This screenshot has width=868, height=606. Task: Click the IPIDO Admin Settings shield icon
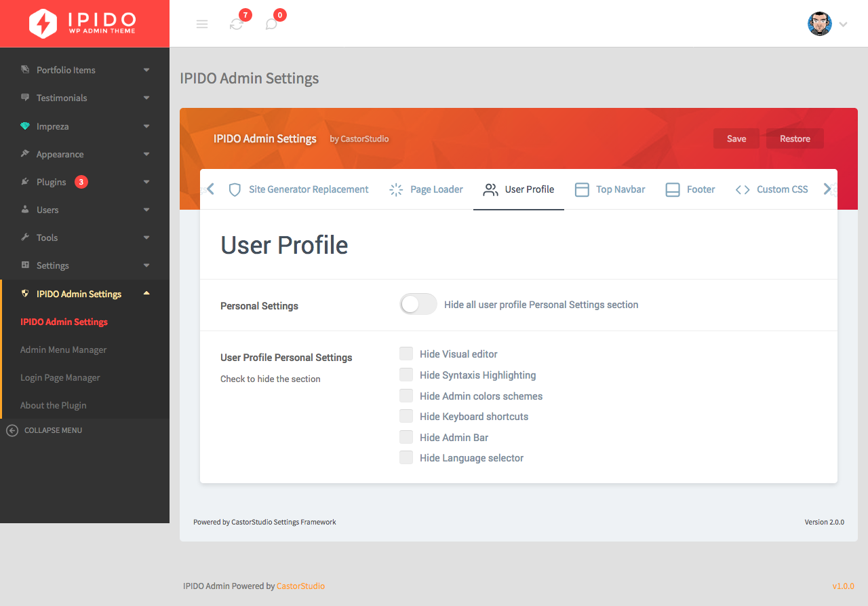[25, 294]
